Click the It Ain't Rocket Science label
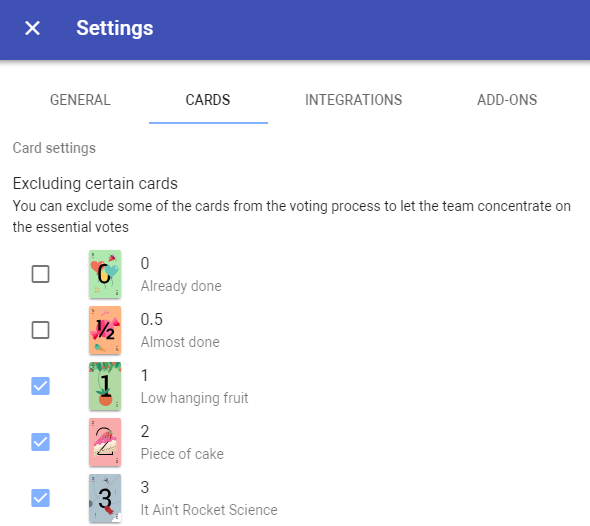Screen dimensions: 590x526 (209, 510)
